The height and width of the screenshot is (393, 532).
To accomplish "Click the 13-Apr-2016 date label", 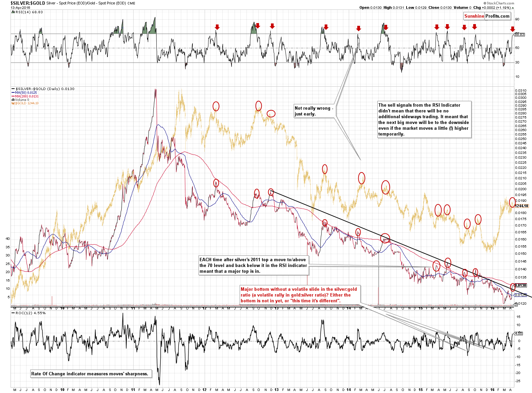I will pos(20,7).
